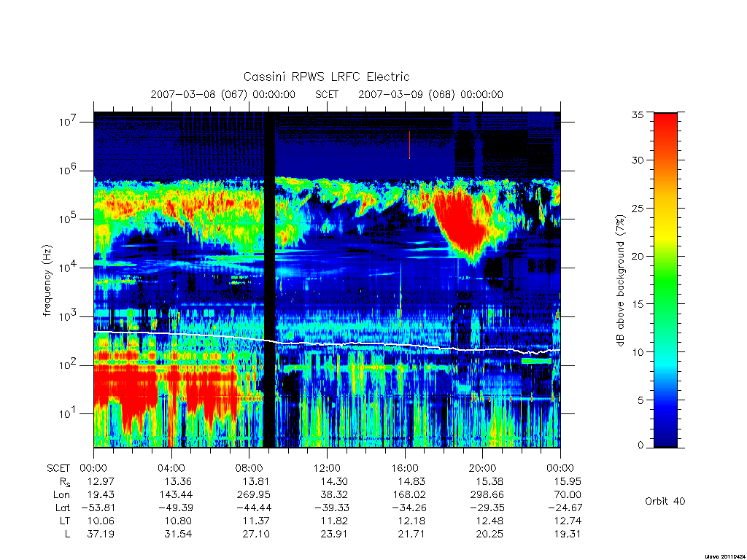Image resolution: width=747 pixels, height=560 pixels.
Task: Click the thin red vertical line near 16:00
Action: 409,145
